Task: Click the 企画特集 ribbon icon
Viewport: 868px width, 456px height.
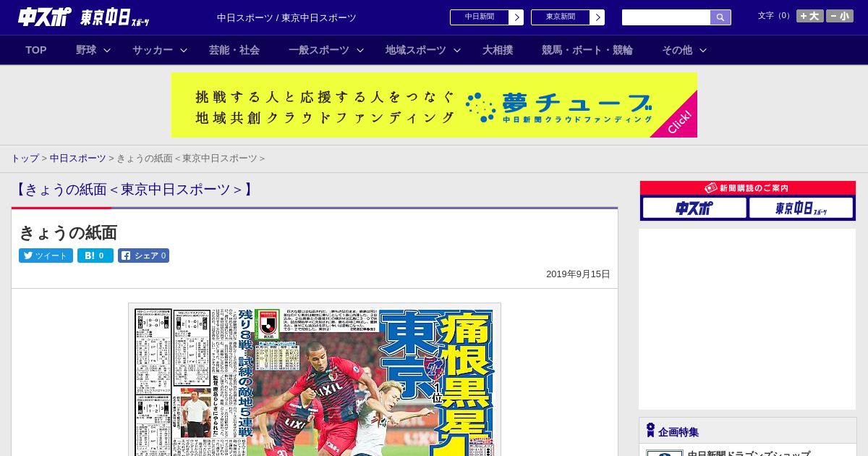Action: coord(650,431)
